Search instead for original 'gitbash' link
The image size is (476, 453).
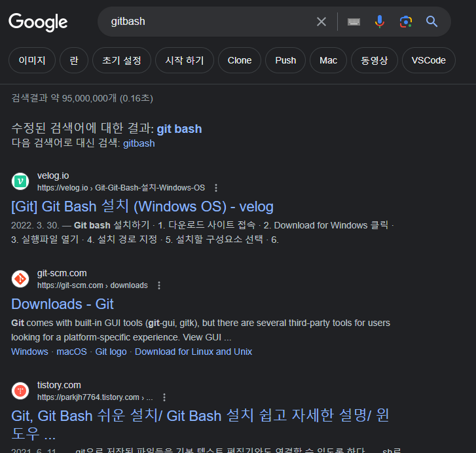point(139,143)
